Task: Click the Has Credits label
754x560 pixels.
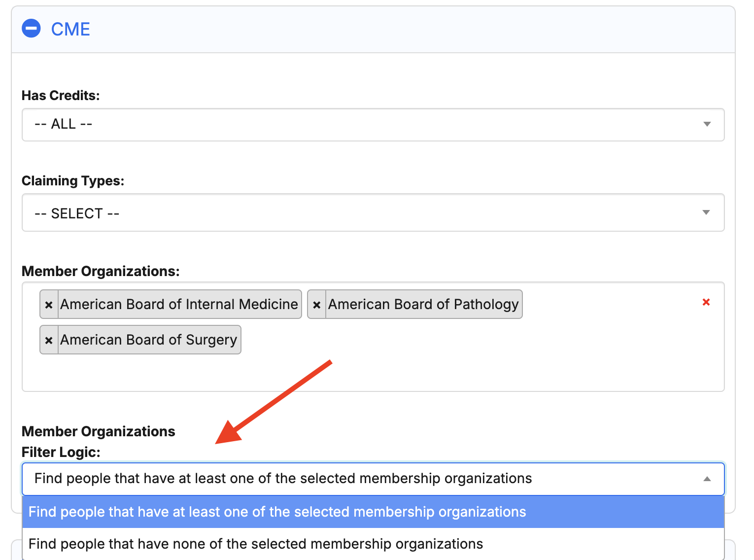Action: click(x=61, y=95)
